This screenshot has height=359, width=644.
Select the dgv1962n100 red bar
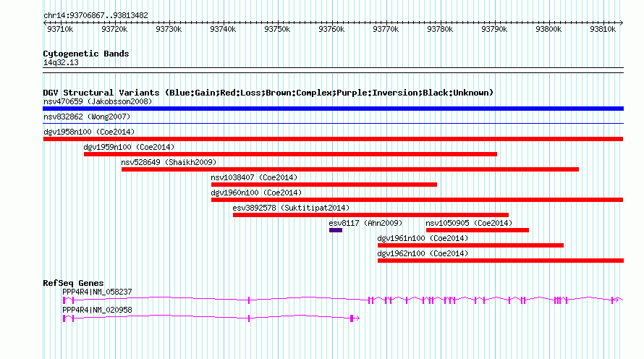501,261
